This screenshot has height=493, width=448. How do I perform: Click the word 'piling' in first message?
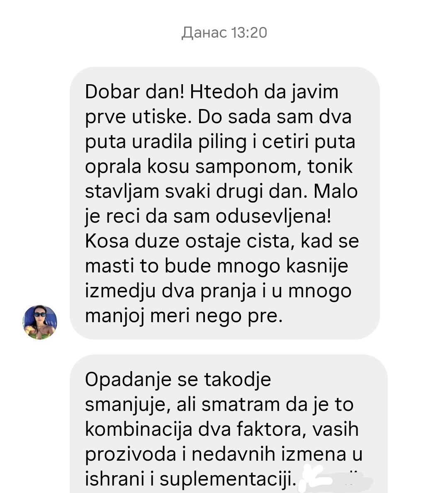[x=222, y=143]
